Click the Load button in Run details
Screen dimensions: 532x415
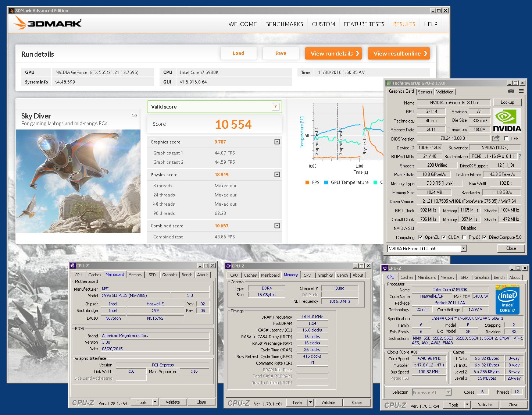(x=238, y=53)
